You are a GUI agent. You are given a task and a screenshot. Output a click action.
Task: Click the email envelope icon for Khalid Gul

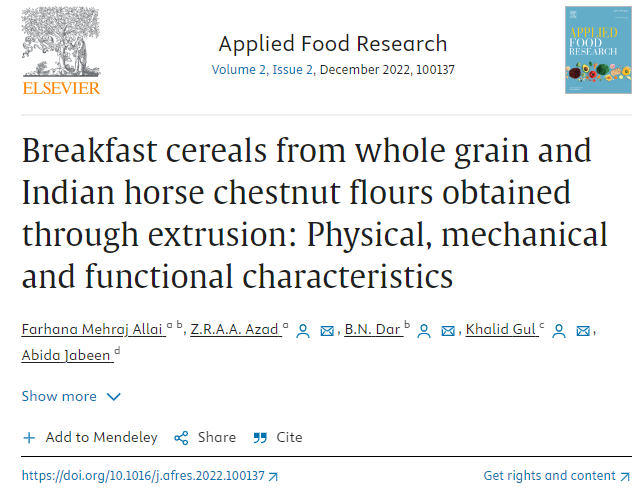(583, 331)
